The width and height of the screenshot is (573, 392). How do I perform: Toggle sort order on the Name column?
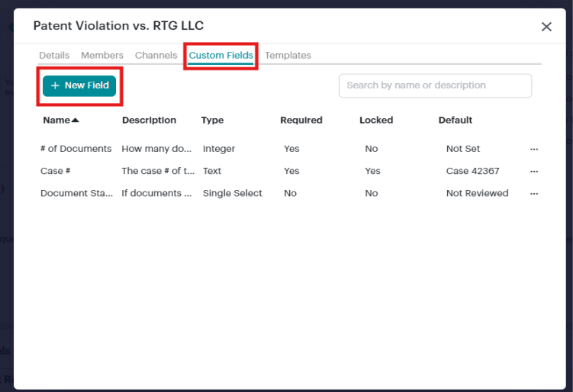click(x=61, y=120)
